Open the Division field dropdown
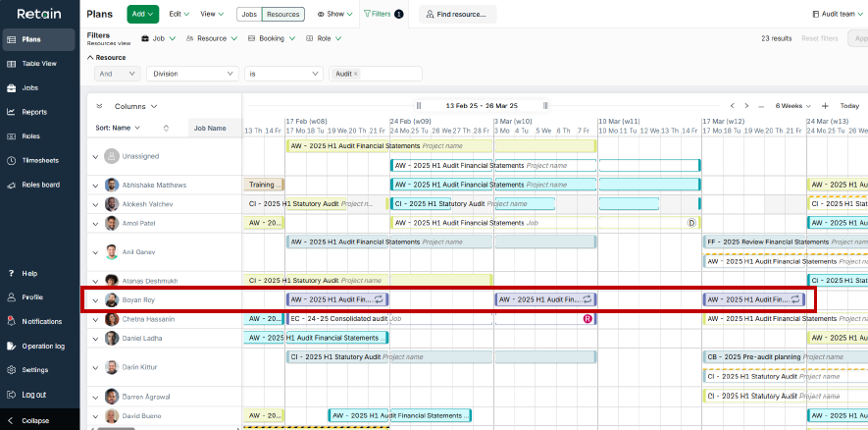This screenshot has height=430, width=868. coord(192,74)
